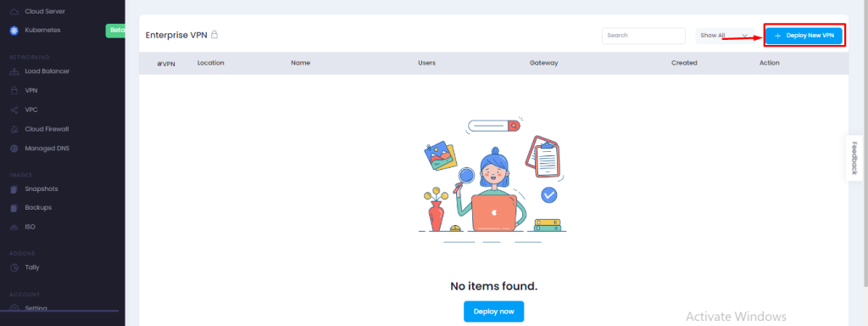
Task: Focus the Search input field
Action: click(x=644, y=36)
